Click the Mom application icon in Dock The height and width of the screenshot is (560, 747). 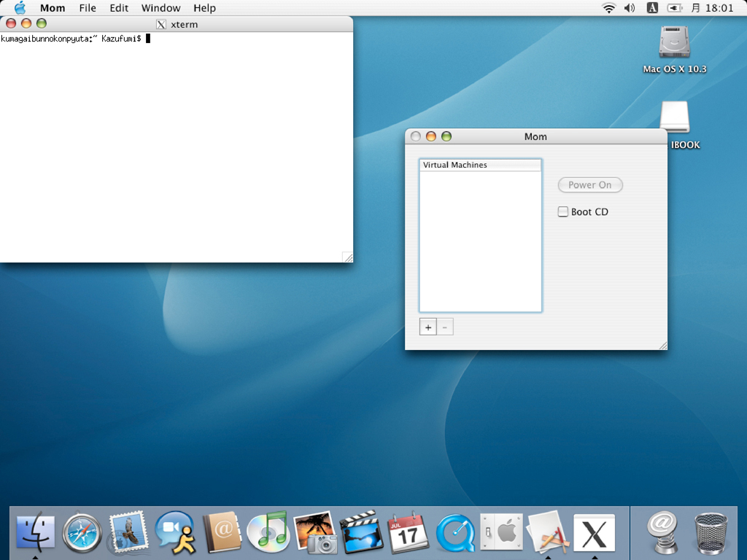pos(548,533)
